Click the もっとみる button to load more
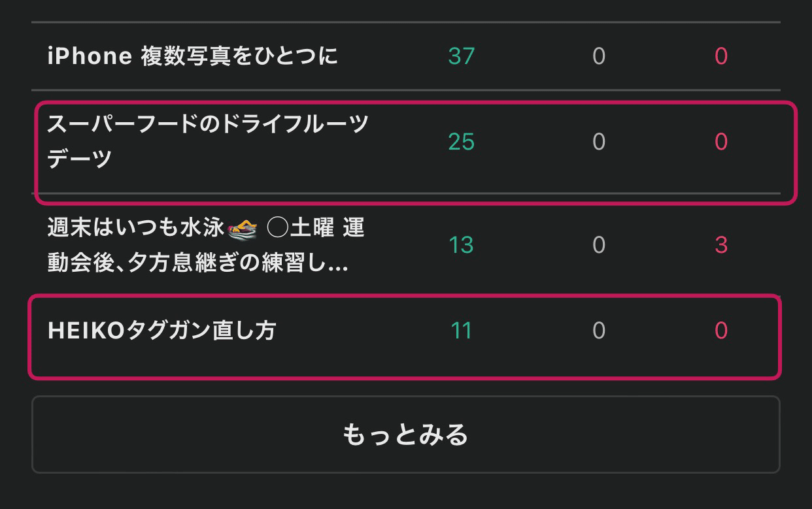 (406, 435)
